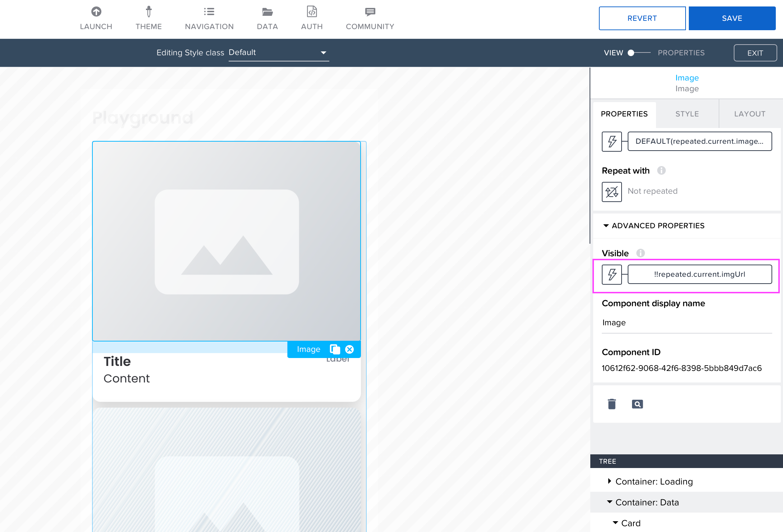Expand the Container: Loading tree node
The width and height of the screenshot is (783, 532).
[609, 481]
